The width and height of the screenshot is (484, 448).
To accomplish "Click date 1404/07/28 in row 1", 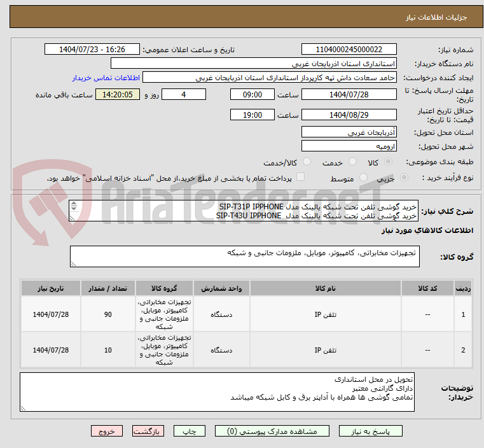I will [x=51, y=314].
